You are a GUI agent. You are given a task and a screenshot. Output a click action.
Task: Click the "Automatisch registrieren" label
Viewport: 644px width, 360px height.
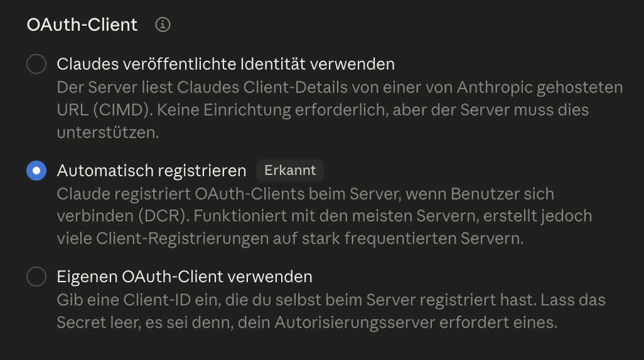point(151,171)
